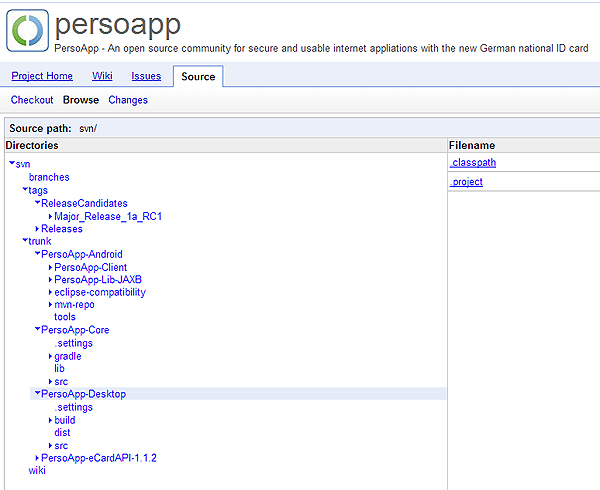Collapse the PersoApp-Desktop folder arrow

pos(38,393)
